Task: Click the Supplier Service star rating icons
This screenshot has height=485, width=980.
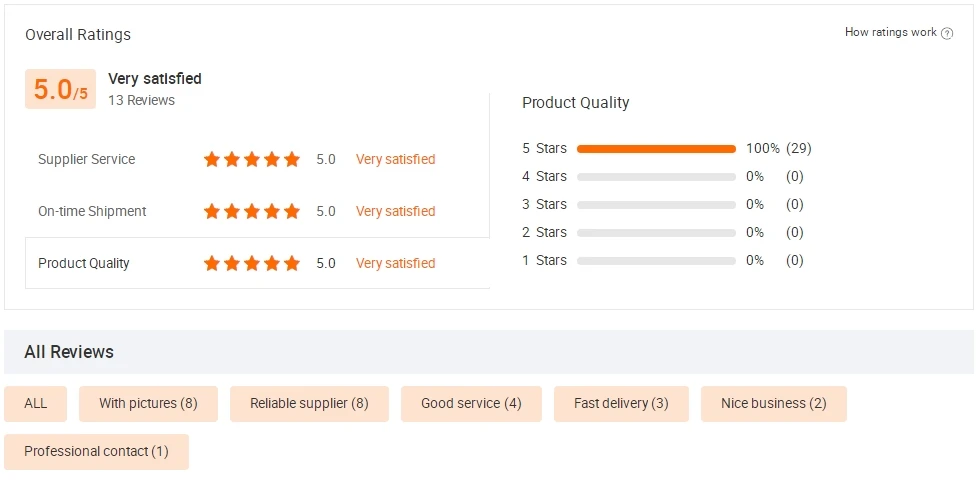Action: 252,159
